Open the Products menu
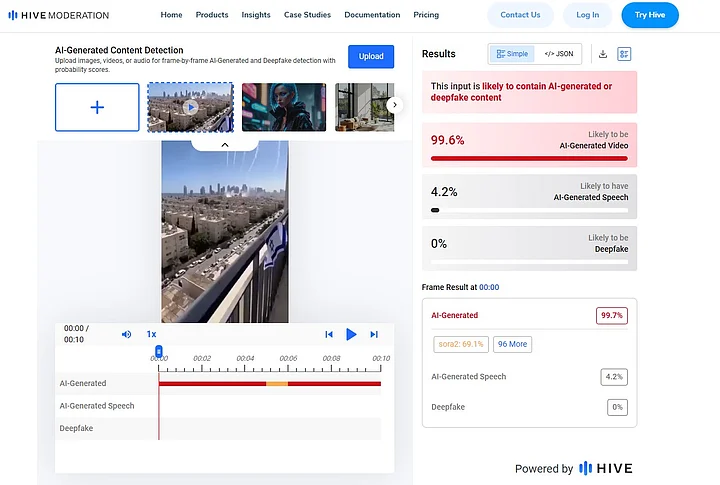This screenshot has height=485, width=720. point(212,15)
